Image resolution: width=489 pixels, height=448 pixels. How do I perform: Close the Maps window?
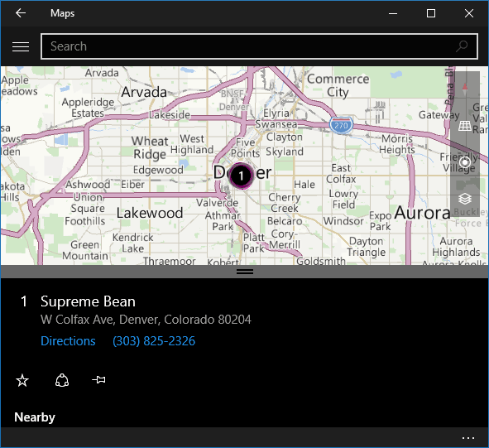(x=469, y=13)
